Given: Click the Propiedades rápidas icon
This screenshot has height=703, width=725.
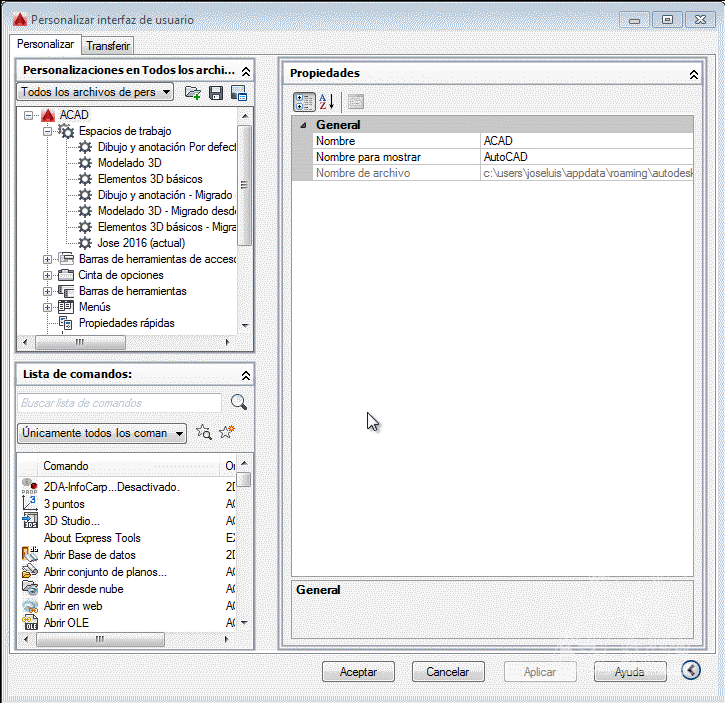Looking at the screenshot, I should coord(66,323).
